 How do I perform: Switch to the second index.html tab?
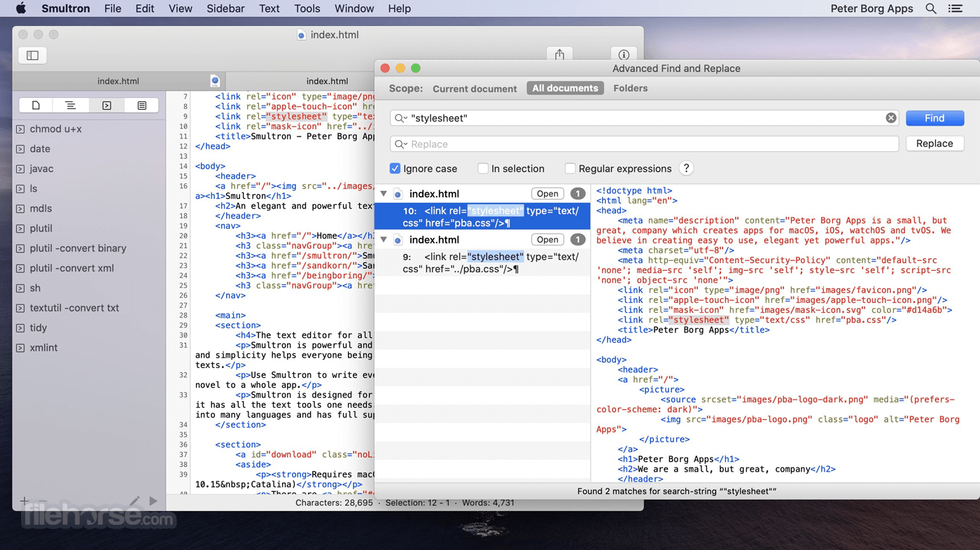click(327, 81)
